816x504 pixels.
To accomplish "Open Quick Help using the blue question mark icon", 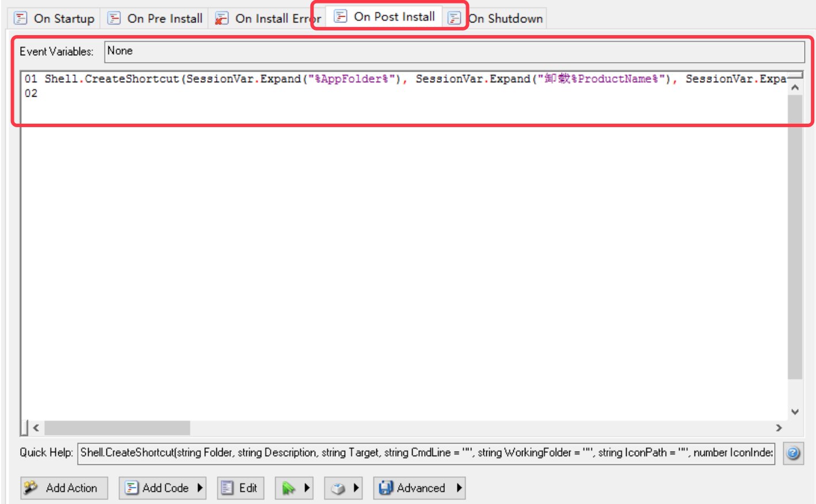I will tap(793, 453).
